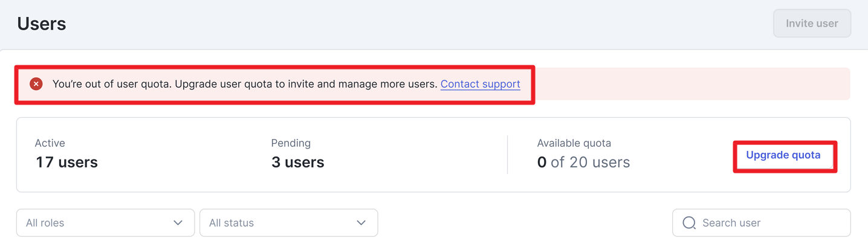Screen dimensions: 868x252
Task: Click the chevron arrow beside All status
Action: (x=361, y=223)
